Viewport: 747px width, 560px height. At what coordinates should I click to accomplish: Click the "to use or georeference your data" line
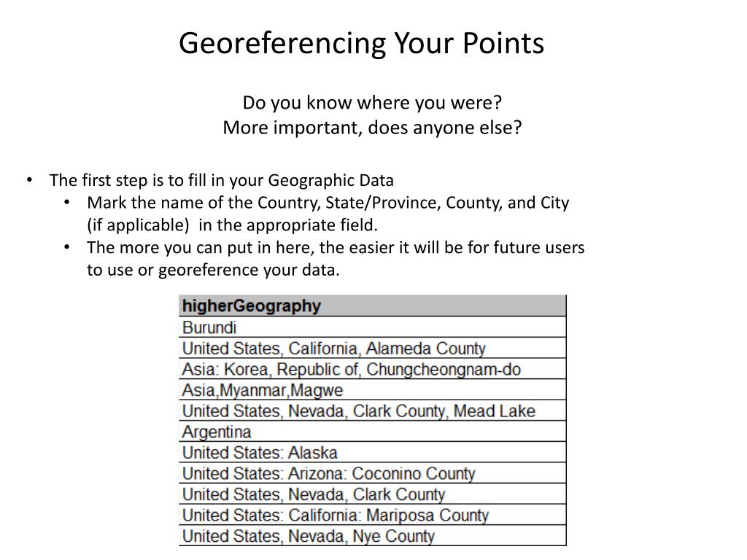[213, 270]
